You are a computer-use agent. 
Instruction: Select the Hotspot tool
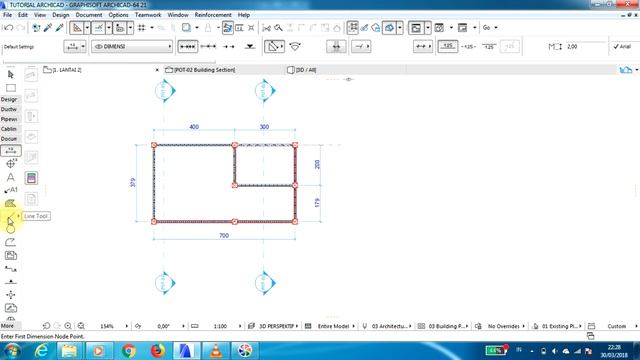click(11, 295)
